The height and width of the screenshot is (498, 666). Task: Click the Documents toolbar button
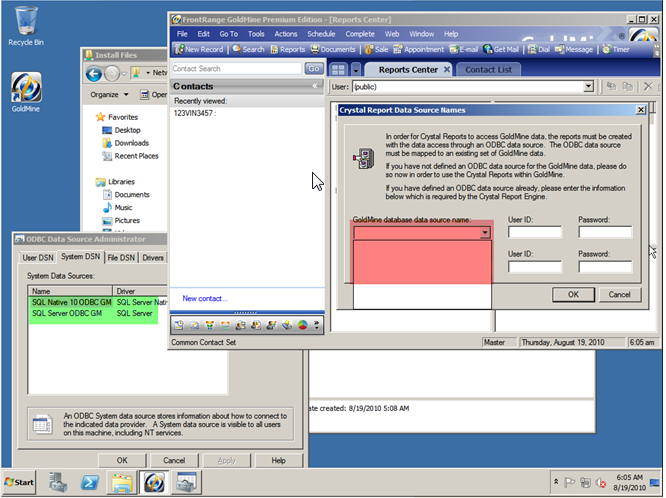[333, 48]
